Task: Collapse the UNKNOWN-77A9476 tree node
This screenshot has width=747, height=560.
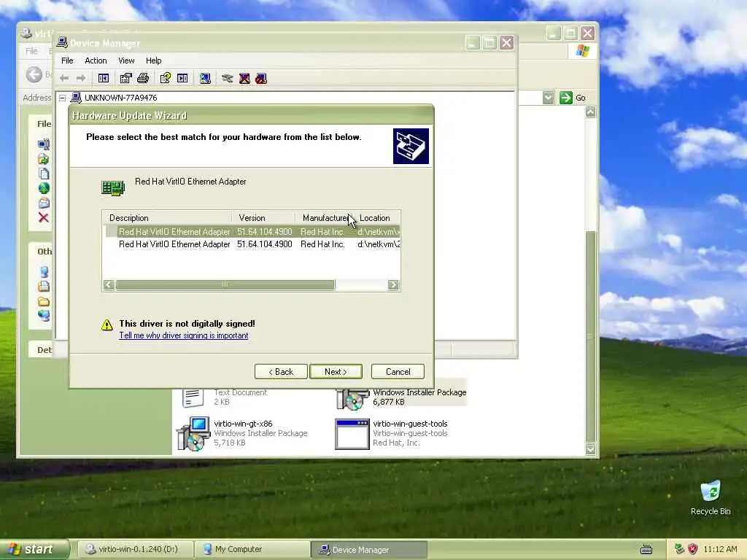Action: [63, 98]
